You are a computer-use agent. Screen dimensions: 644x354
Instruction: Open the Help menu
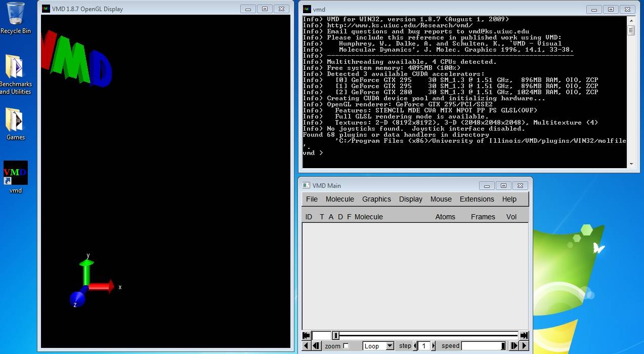coord(509,199)
